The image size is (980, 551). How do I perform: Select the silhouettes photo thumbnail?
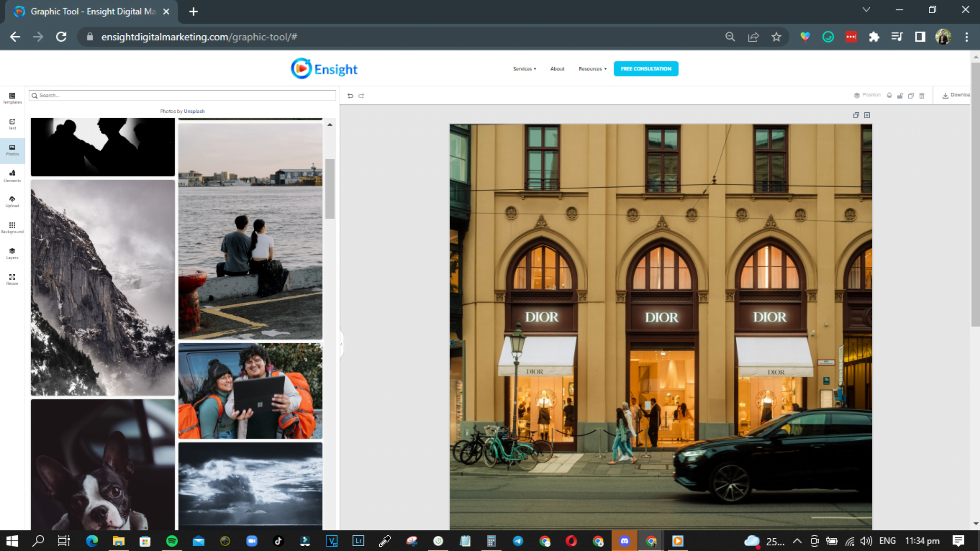(103, 147)
